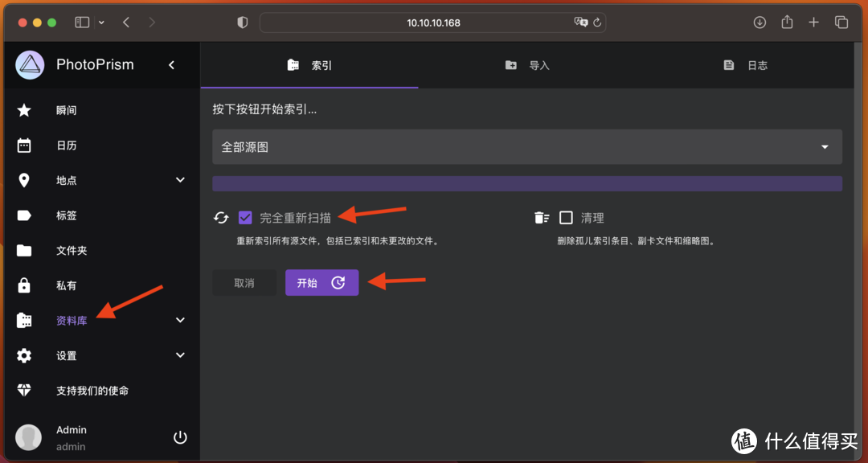Click the folder icon beside 文件夹
The width and height of the screenshot is (868, 463).
(x=24, y=250)
